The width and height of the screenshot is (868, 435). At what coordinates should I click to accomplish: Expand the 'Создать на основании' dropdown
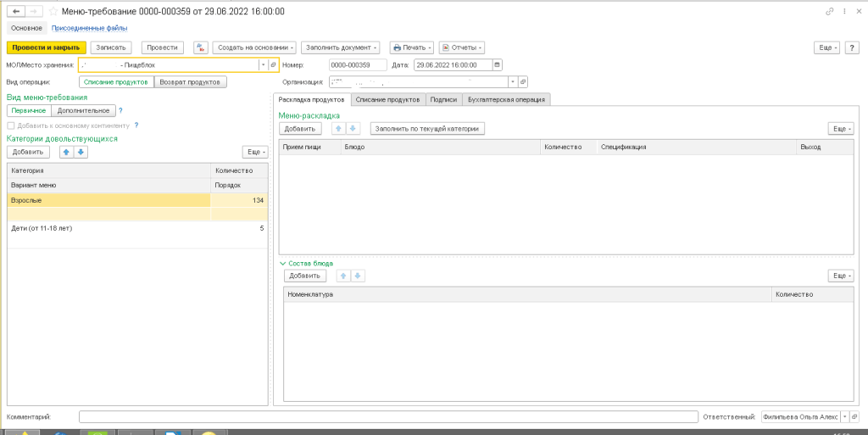pos(253,47)
